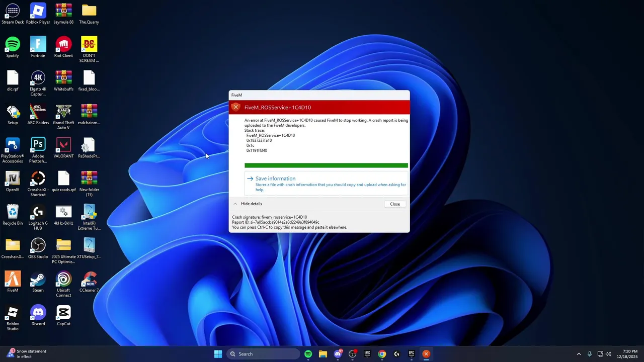Select the 4kHz-8kHz file icon

tap(63, 215)
